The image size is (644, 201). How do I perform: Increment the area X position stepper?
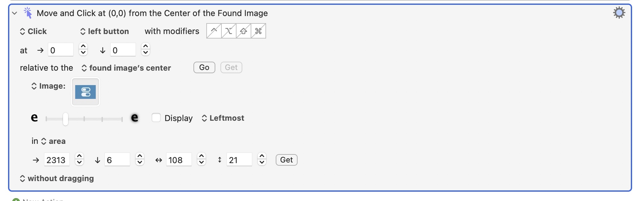coord(79,156)
